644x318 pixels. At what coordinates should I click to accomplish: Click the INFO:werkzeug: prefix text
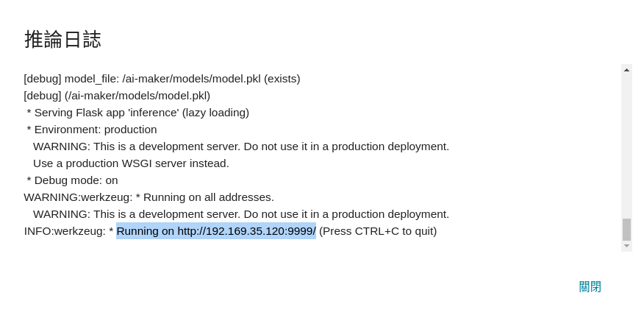pyautogui.click(x=65, y=231)
